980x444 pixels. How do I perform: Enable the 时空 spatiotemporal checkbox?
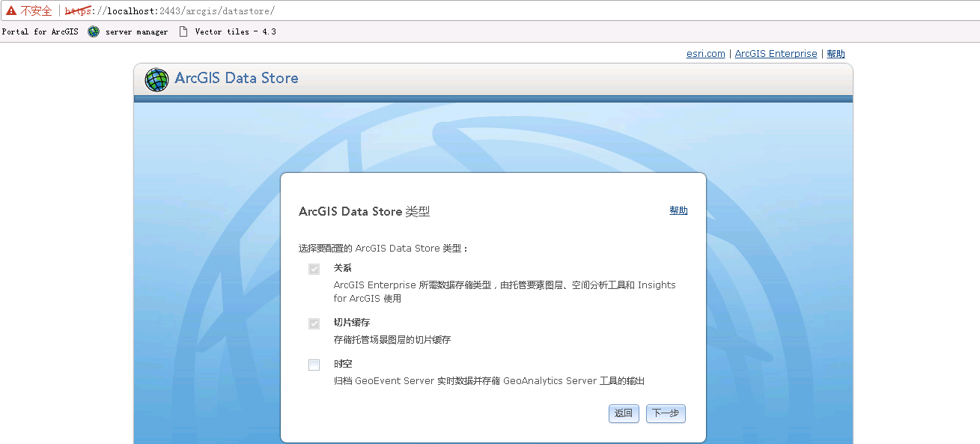pyautogui.click(x=314, y=365)
